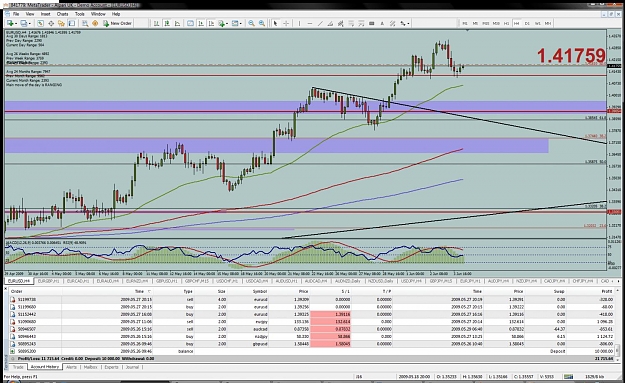
Task: Switch to the Account History tab
Action: 45,367
